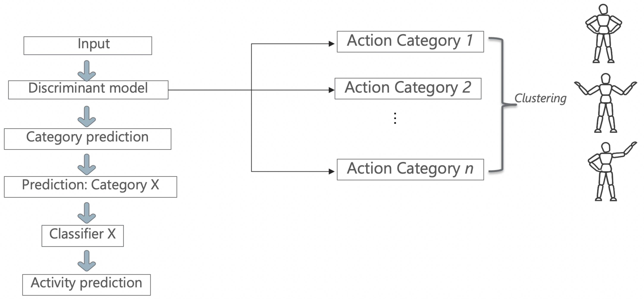The image size is (644, 299).
Task: Click the mannequin figure with hands on hips
Action: coord(603,34)
